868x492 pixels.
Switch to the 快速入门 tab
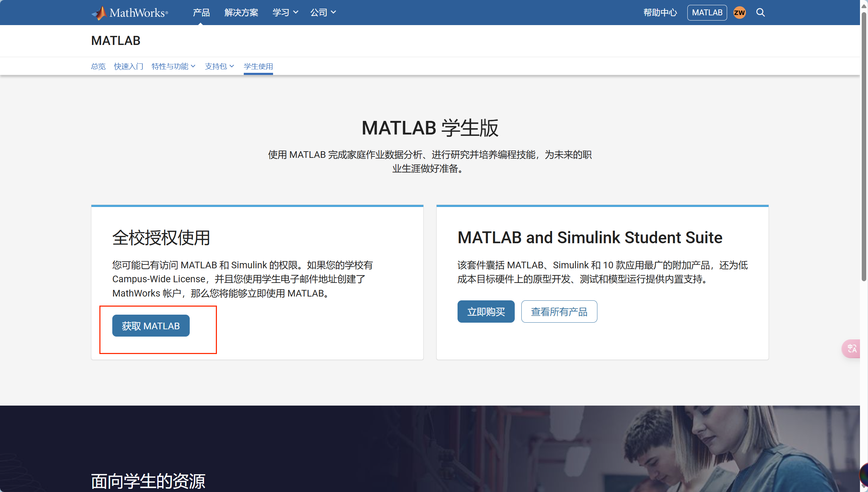pos(128,66)
